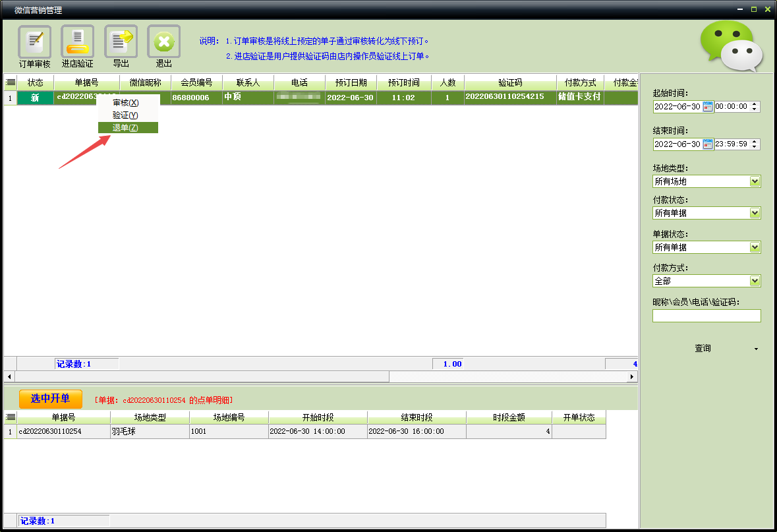
Task: Click the 选中开单 button
Action: 51,399
